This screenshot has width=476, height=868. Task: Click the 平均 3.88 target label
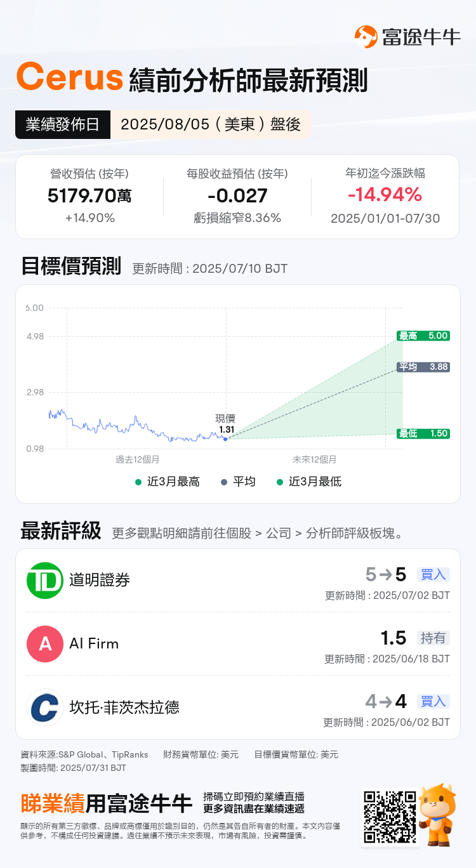click(x=423, y=367)
